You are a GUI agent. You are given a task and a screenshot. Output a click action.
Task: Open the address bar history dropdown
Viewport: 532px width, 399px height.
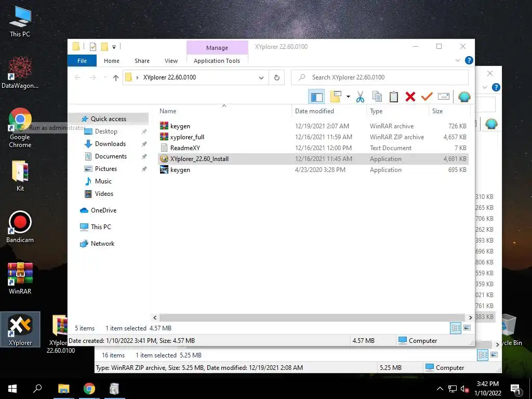[x=261, y=78]
